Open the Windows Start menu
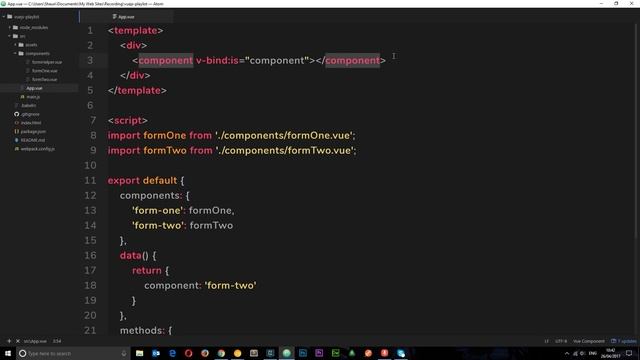 point(8,353)
